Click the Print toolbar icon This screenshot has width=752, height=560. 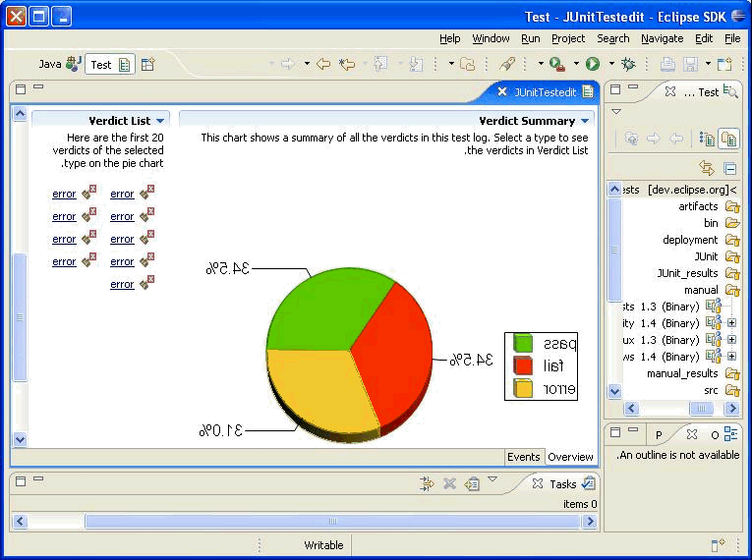coord(667,64)
